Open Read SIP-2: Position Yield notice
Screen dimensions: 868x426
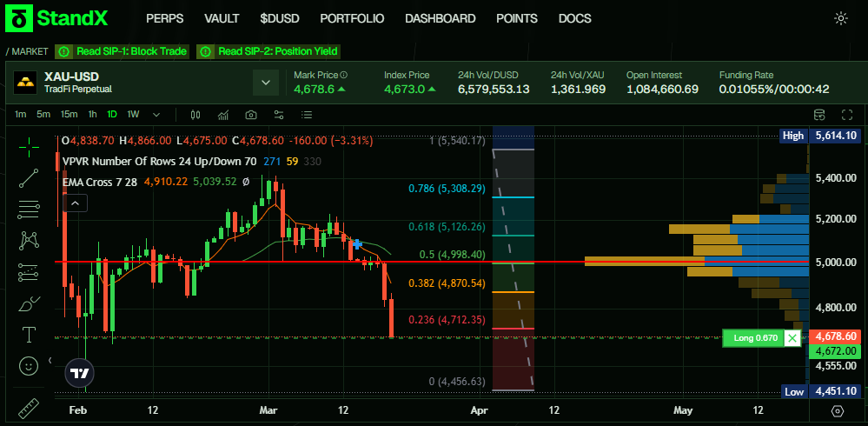click(x=268, y=51)
